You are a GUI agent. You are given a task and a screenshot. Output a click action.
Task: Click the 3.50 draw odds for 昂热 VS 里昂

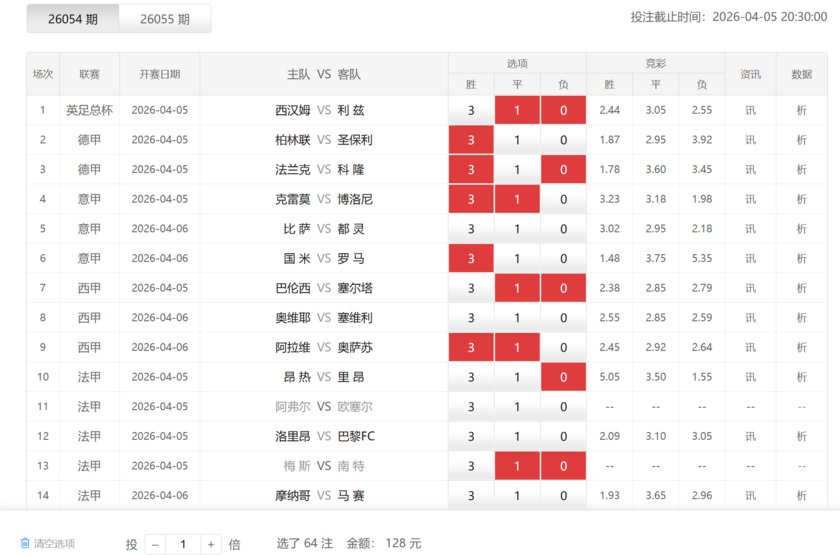pos(656,377)
